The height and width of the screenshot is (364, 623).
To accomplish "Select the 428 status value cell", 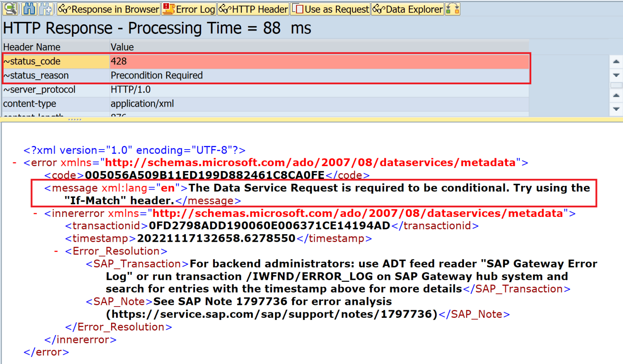I will coord(319,62).
